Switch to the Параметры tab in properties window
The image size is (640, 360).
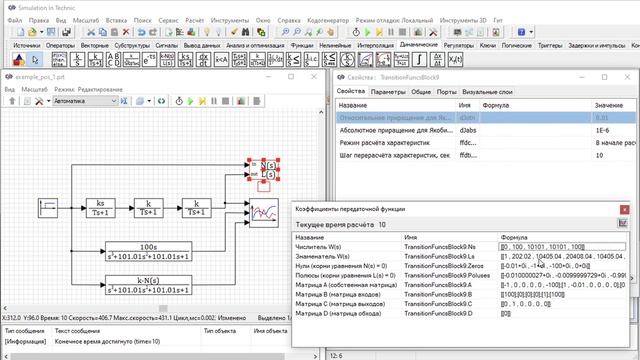click(388, 92)
